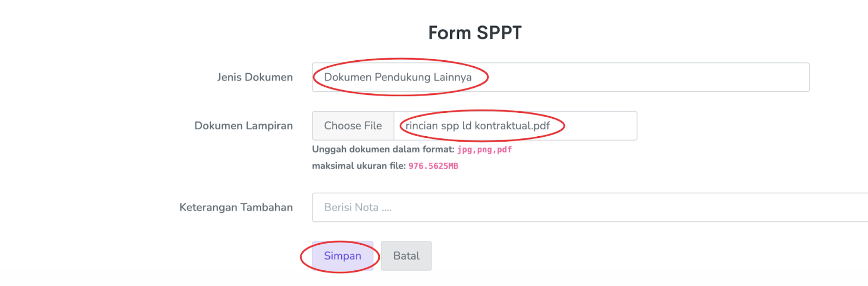Click file name 'rincian spp ld kontraktual.pdf'
868x286 pixels.
point(477,126)
